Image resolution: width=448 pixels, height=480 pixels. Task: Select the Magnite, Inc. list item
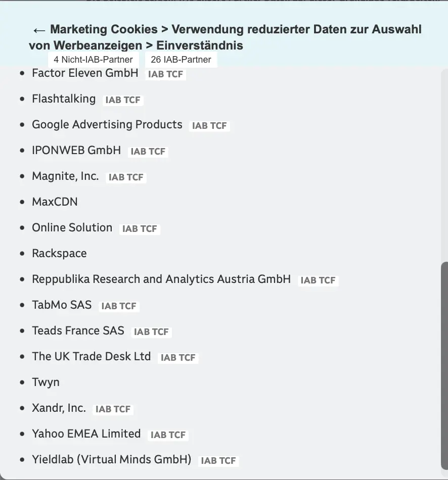pyautogui.click(x=65, y=176)
